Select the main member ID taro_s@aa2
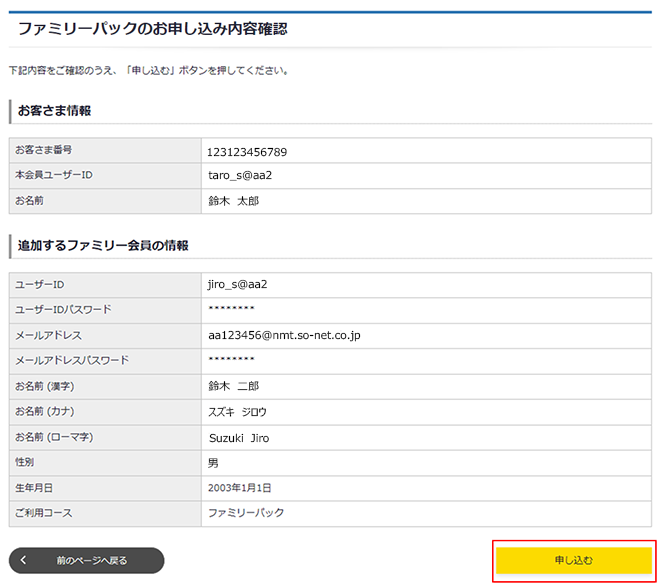 click(239, 175)
